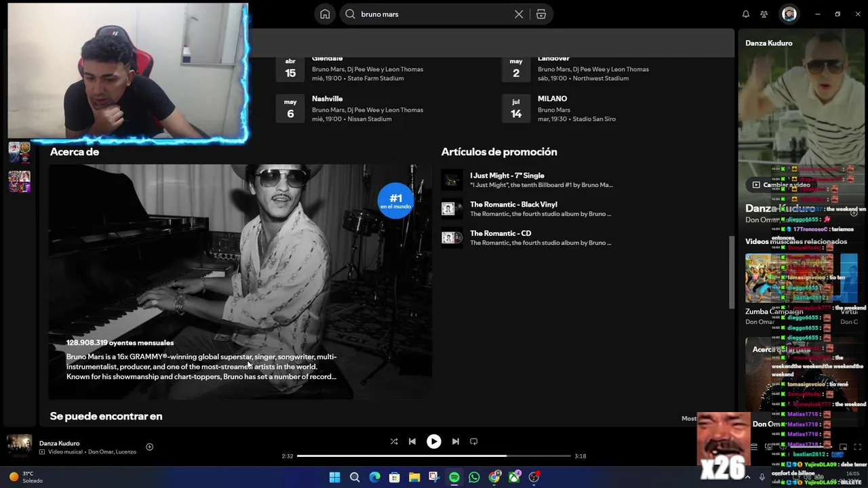Read the Bruno Mars biography text
This screenshot has width=868, height=488.
point(201,367)
